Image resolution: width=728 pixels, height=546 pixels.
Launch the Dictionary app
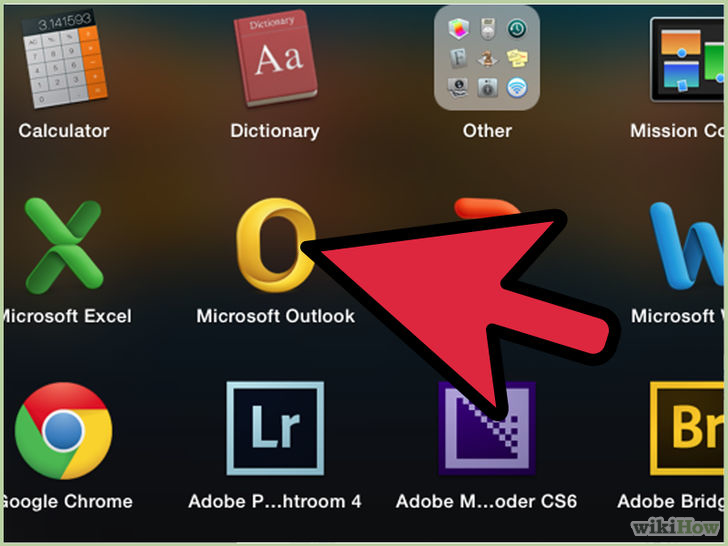point(275,58)
